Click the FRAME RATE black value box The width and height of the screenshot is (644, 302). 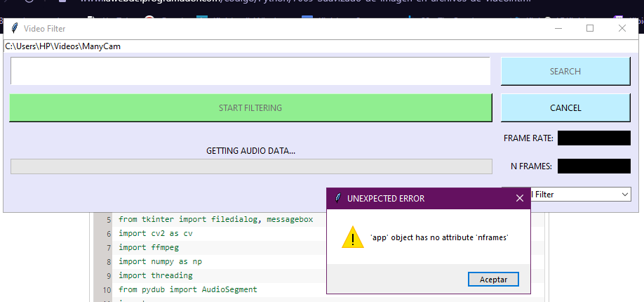pyautogui.click(x=594, y=138)
